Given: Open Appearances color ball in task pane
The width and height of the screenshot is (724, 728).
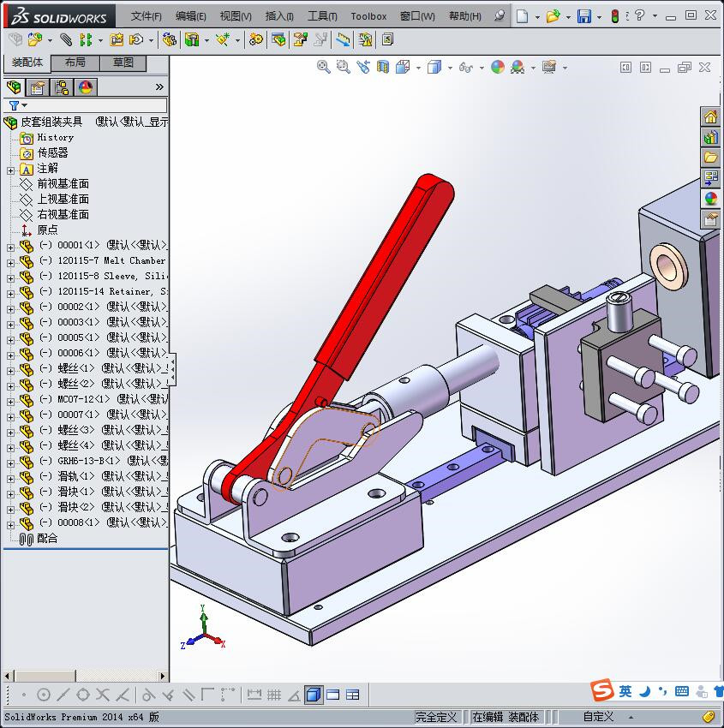Looking at the screenshot, I should (710, 198).
